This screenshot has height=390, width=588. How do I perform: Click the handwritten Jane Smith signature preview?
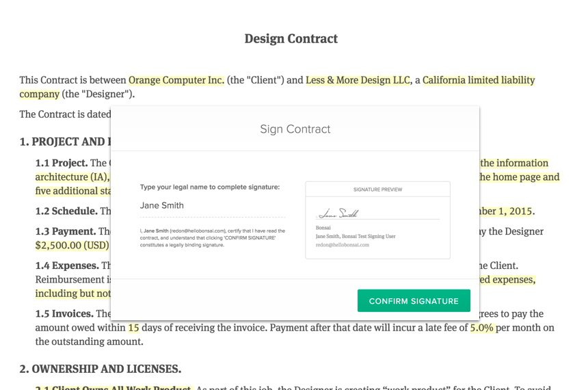click(340, 213)
